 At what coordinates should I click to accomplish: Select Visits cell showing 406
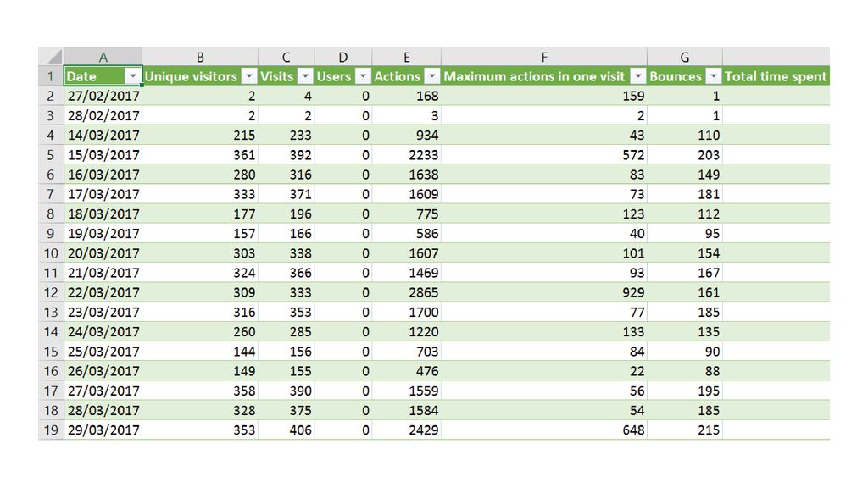(287, 430)
